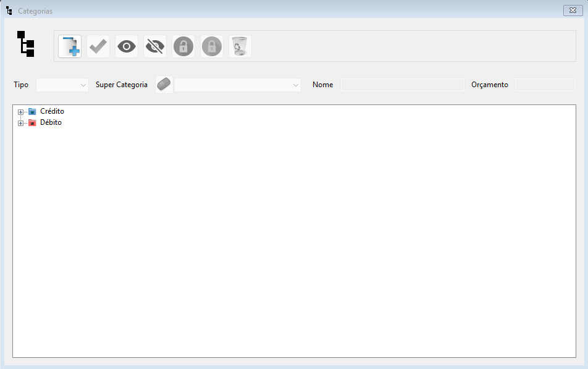Expand the Crédito tree node
The height and width of the screenshot is (369, 588).
point(21,112)
